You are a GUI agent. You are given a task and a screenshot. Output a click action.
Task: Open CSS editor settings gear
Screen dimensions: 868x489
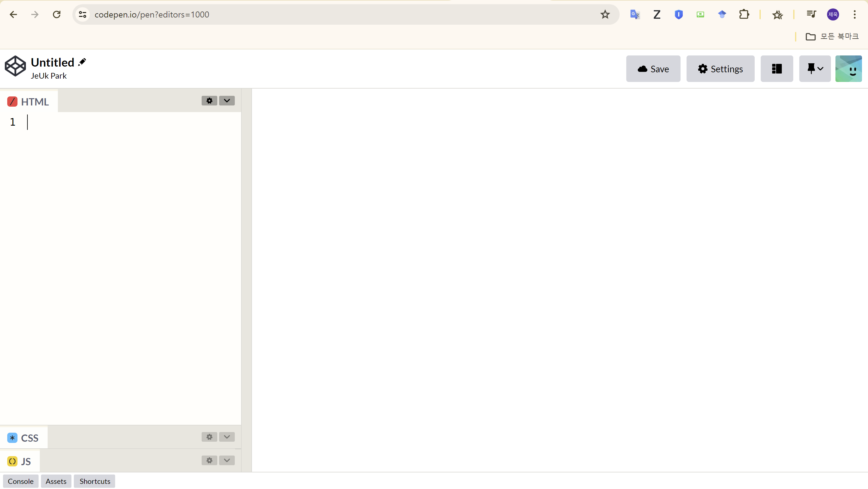click(x=209, y=437)
